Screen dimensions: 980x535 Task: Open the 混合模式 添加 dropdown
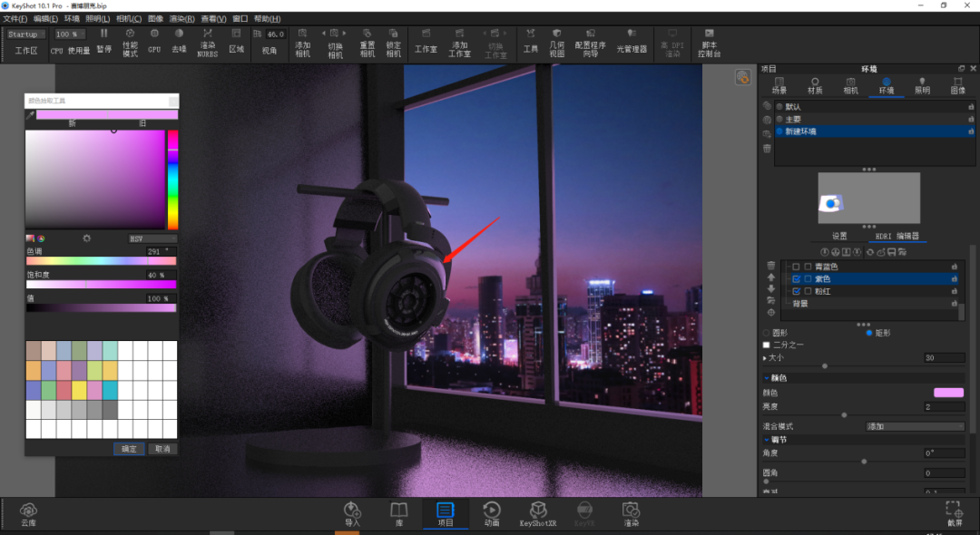click(915, 426)
